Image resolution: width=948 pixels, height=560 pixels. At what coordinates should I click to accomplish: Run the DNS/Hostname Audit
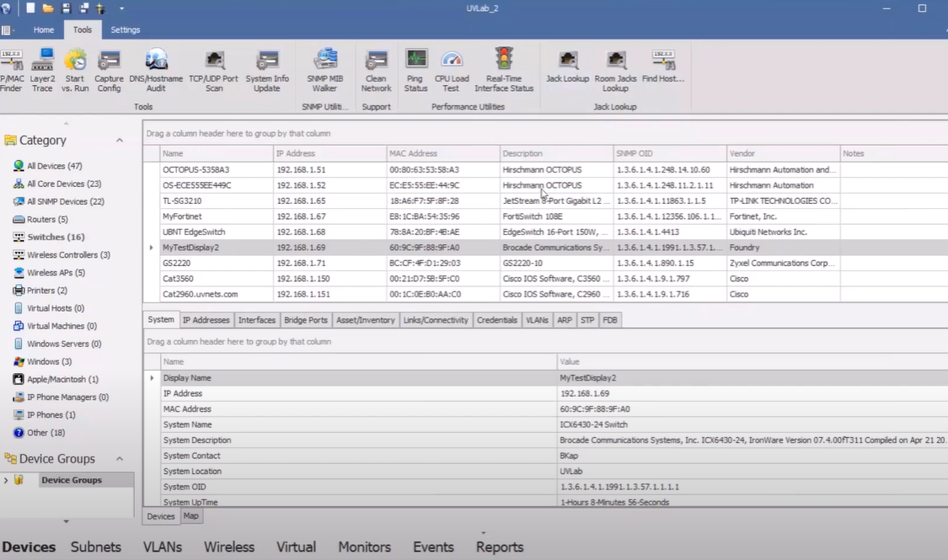coord(156,71)
